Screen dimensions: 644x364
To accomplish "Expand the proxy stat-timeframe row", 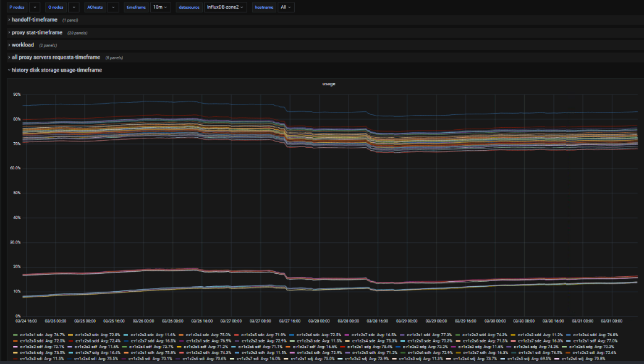I will pyautogui.click(x=36, y=32).
